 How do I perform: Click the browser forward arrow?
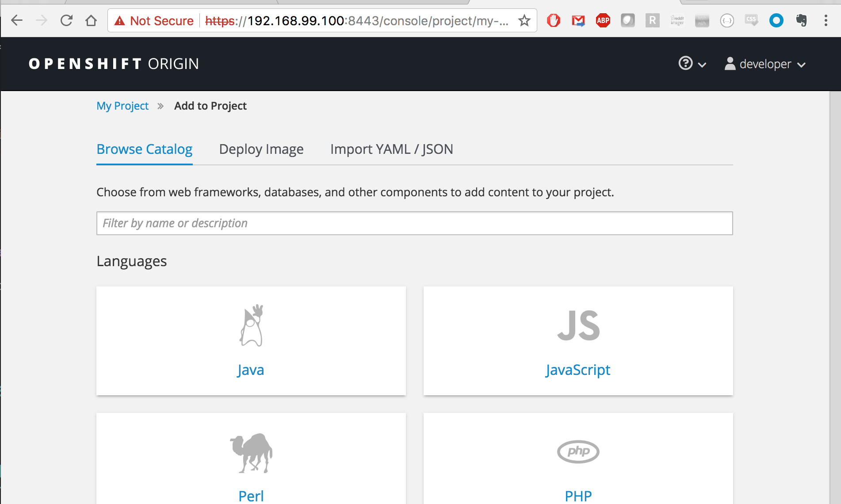tap(42, 20)
